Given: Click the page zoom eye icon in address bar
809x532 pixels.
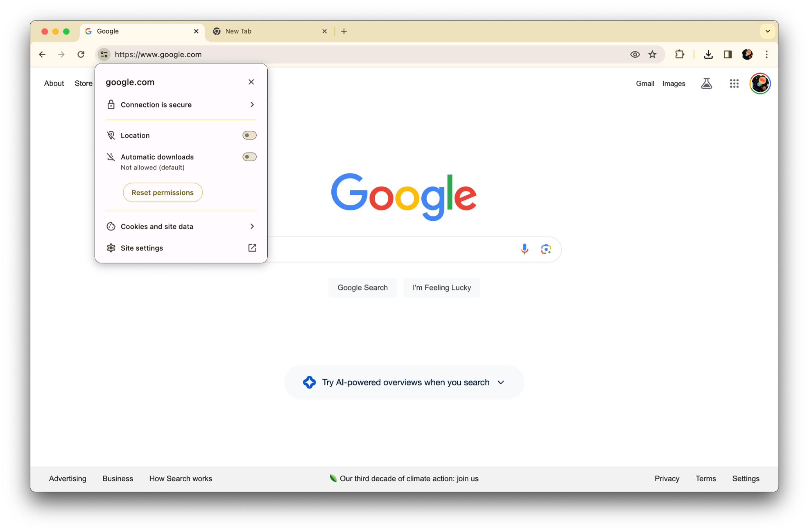Looking at the screenshot, I should (635, 55).
